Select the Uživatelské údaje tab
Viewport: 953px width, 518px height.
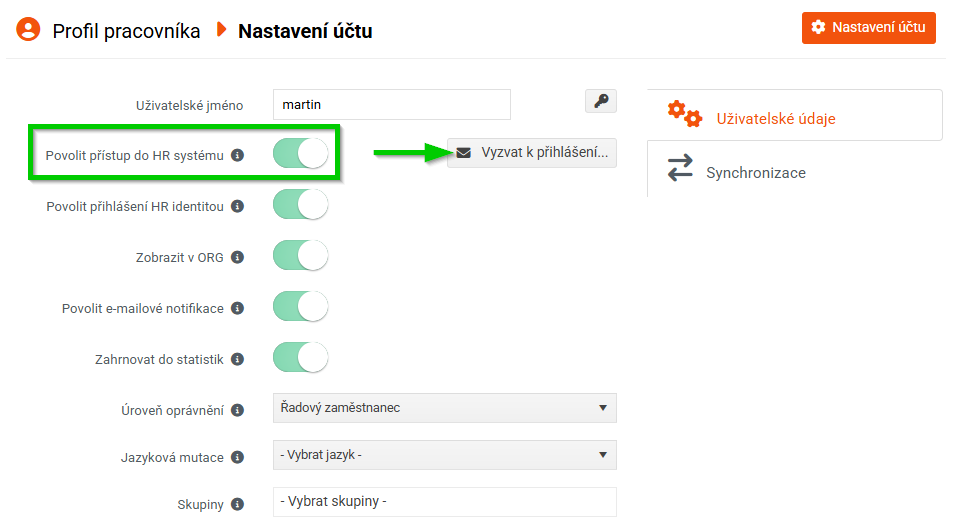pos(775,118)
